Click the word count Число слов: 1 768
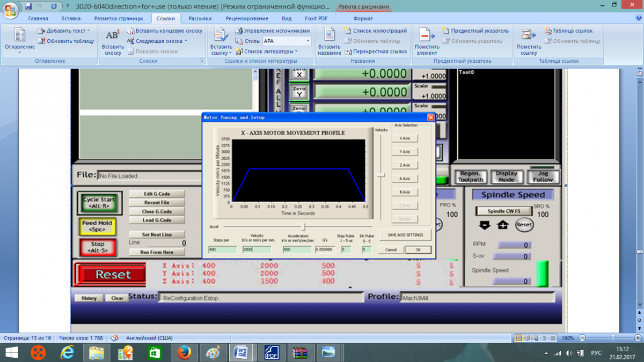Image resolution: width=644 pixels, height=362 pixels. click(81, 338)
